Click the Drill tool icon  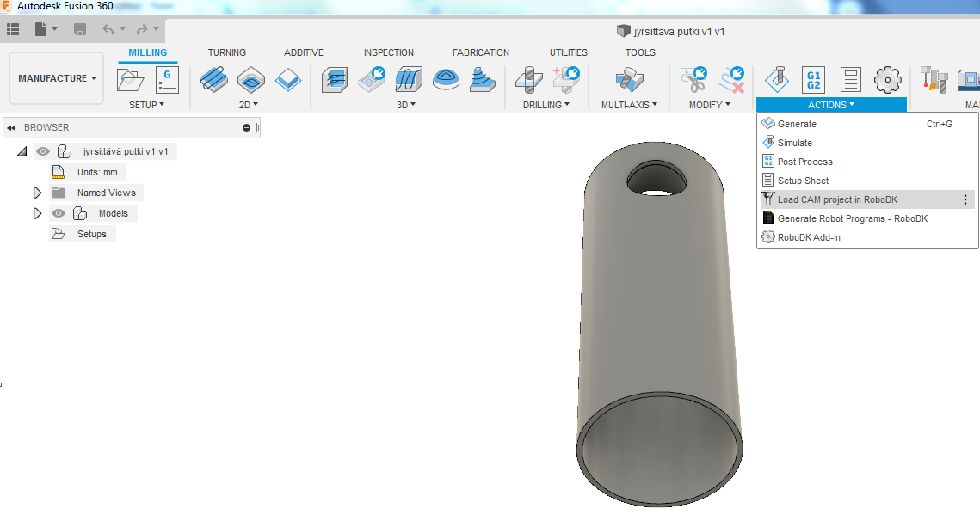coord(529,80)
